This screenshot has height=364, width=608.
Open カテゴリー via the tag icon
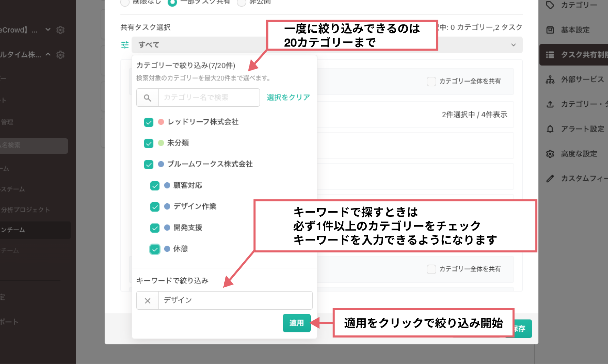[550, 5]
